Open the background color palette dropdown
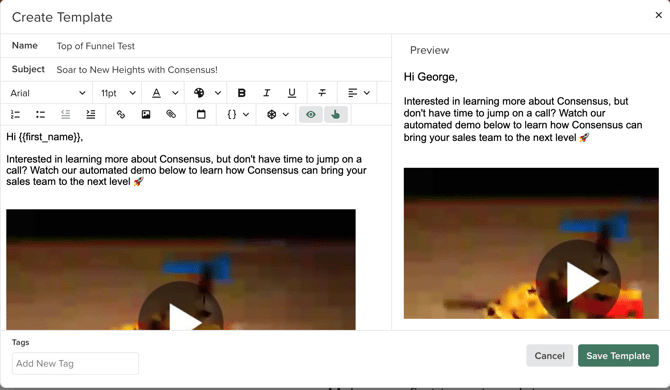 [208, 93]
